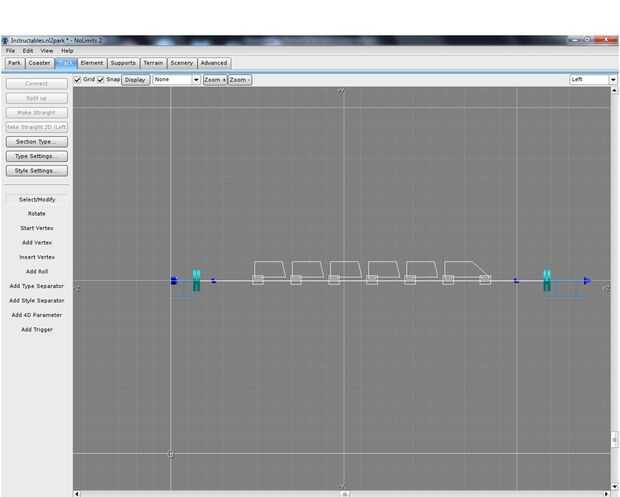Choose the Start Vertex tool
Viewport: 620px width, 497px height.
pyautogui.click(x=37, y=228)
